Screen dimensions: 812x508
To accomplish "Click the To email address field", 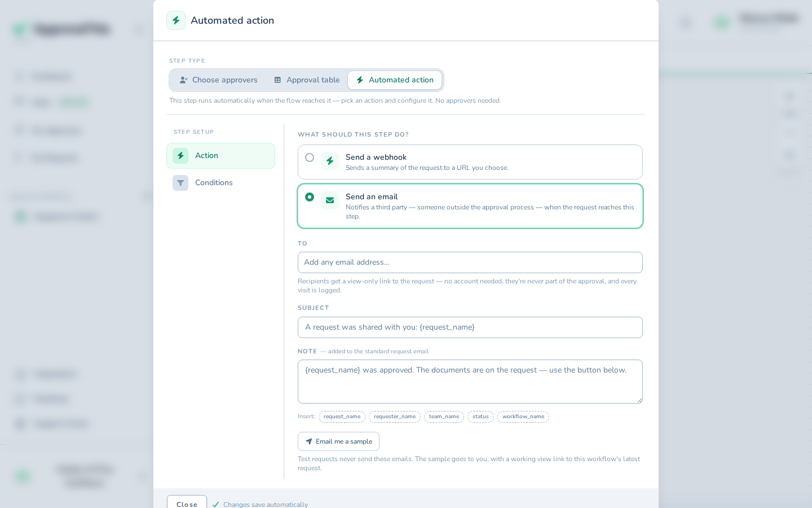I will coord(470,262).
